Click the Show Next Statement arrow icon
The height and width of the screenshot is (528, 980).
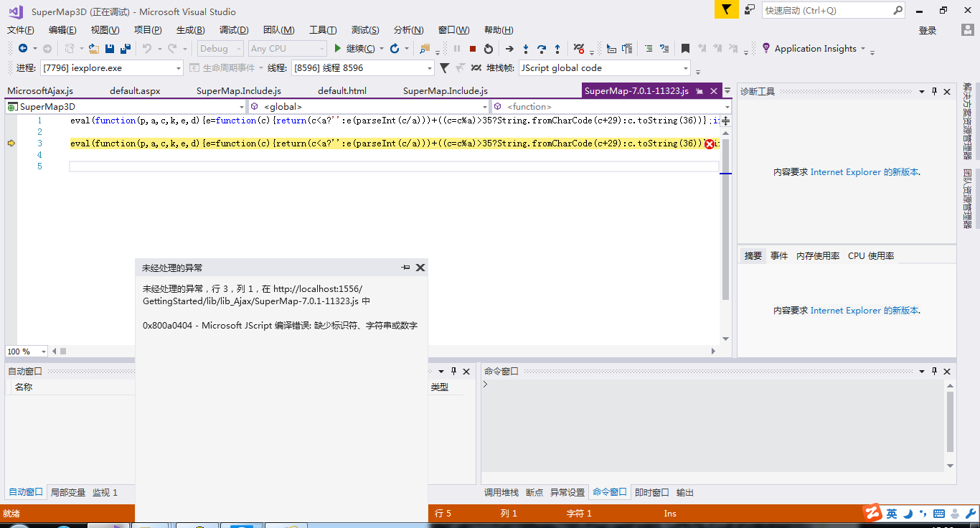509,49
